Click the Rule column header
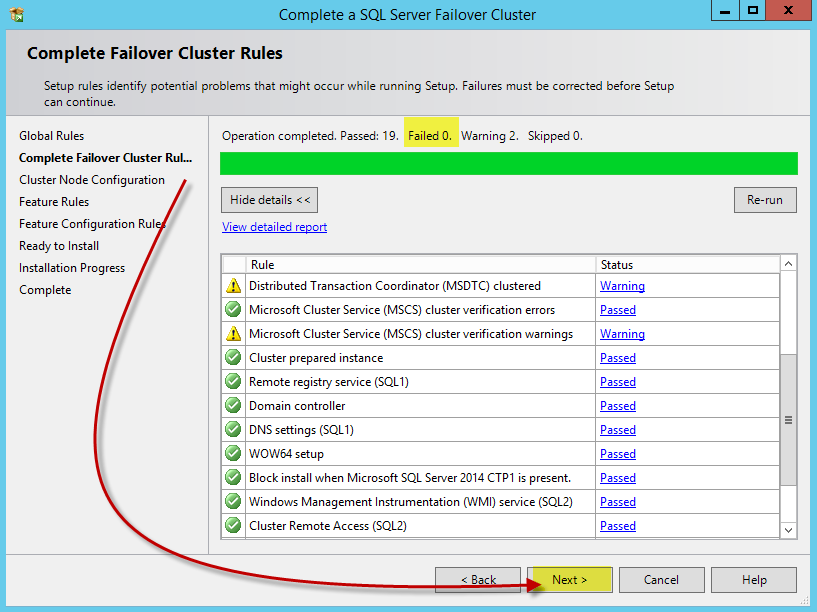 point(421,265)
